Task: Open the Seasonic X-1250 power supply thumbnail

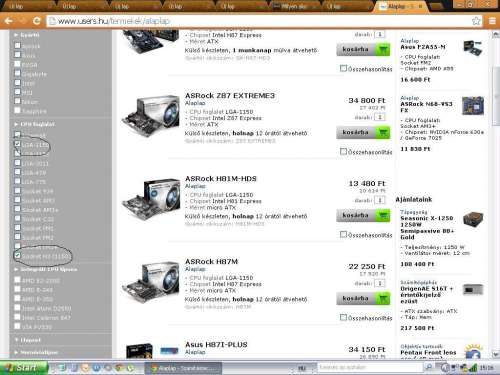Action: [473, 219]
